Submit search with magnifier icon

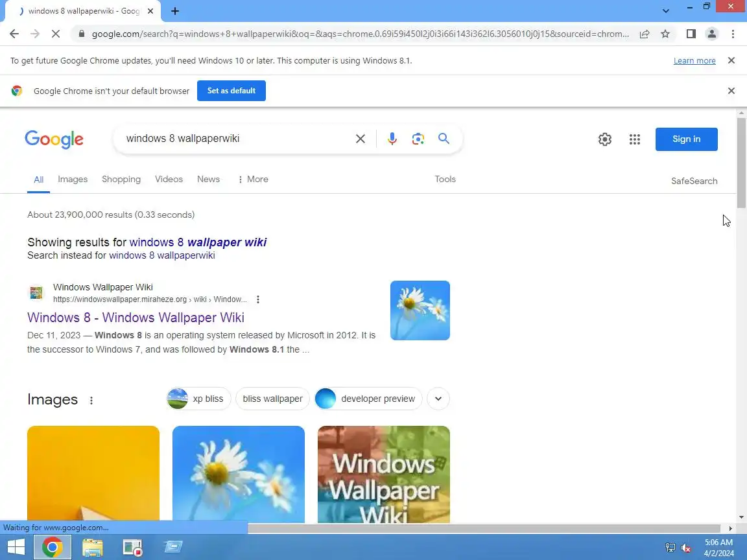coord(444,139)
